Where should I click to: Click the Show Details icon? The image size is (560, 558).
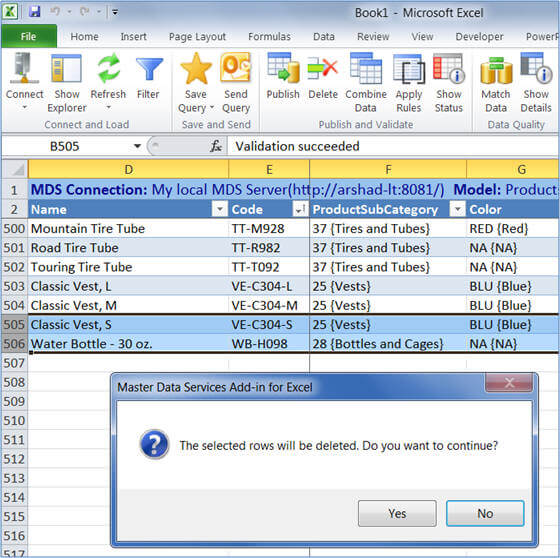pos(536,68)
